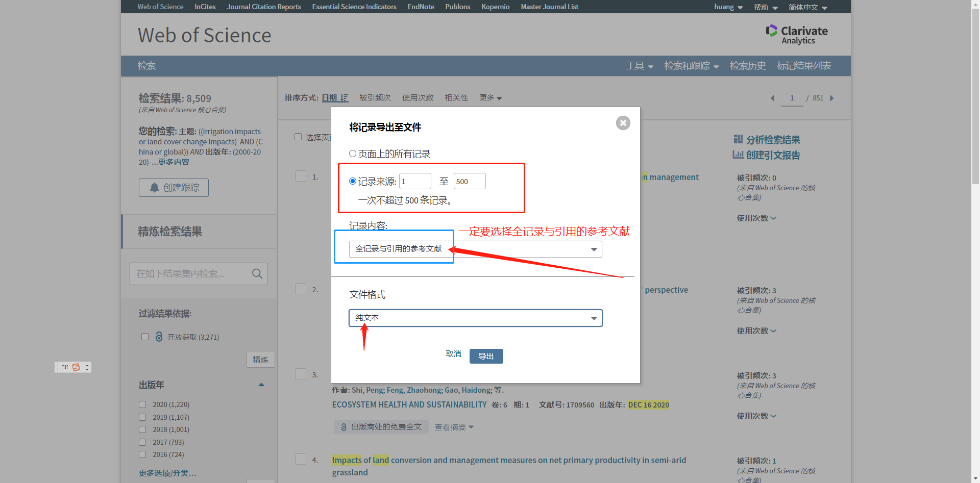Close the export records dialog
Image resolution: width=980 pixels, height=483 pixels.
pyautogui.click(x=623, y=123)
